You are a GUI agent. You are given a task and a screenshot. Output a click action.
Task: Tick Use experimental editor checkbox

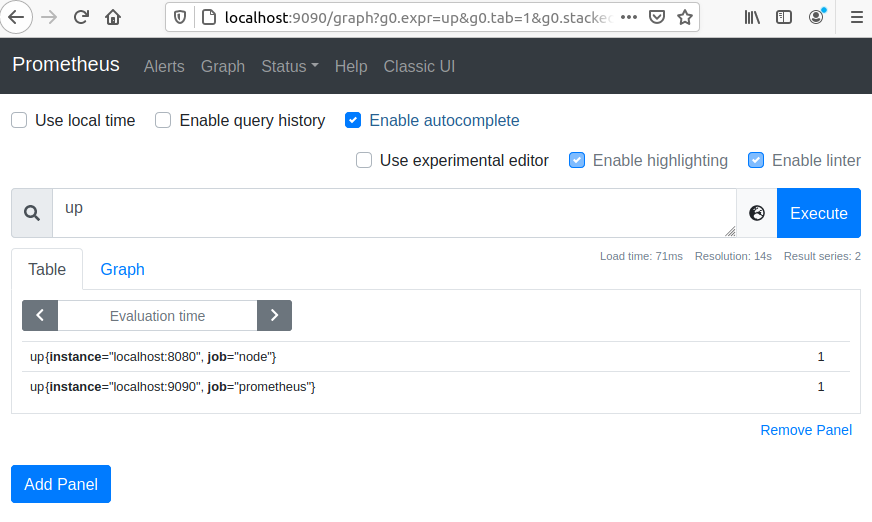point(364,160)
